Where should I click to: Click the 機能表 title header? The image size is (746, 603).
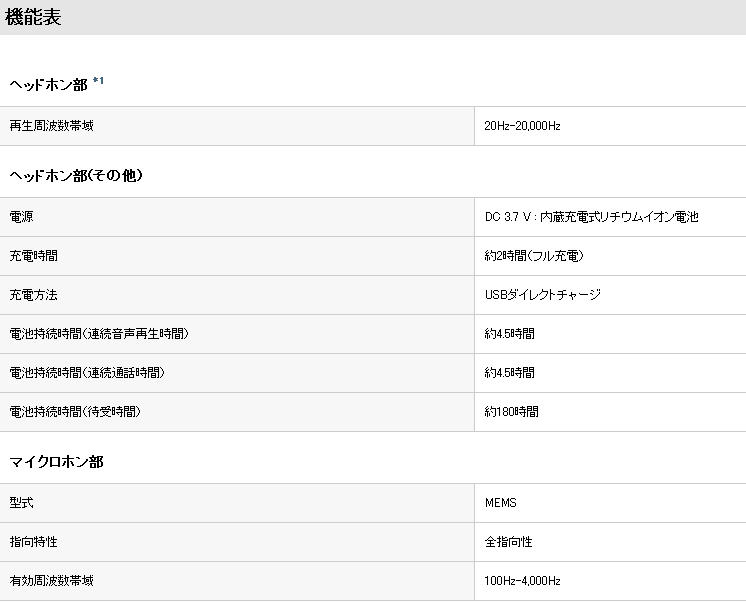[x=34, y=17]
